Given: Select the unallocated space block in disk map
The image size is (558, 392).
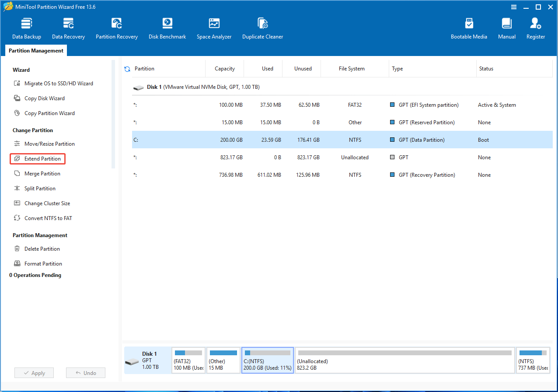Looking at the screenshot, I should click(x=404, y=360).
